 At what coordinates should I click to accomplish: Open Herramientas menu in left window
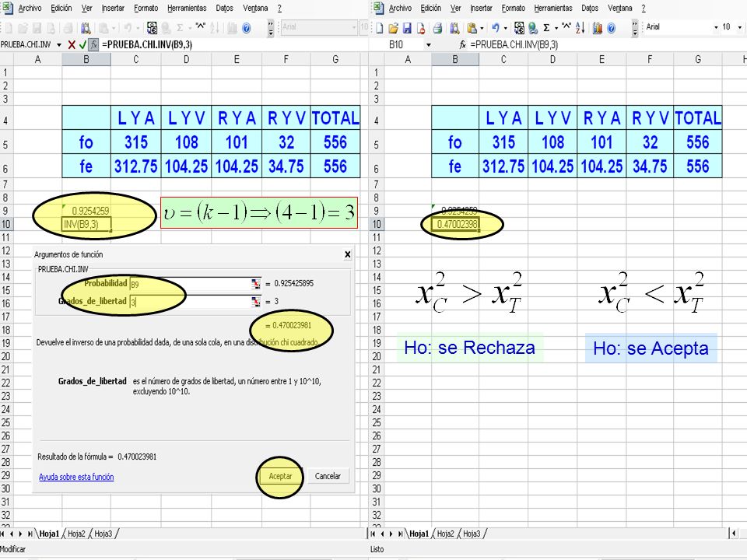coord(187,8)
